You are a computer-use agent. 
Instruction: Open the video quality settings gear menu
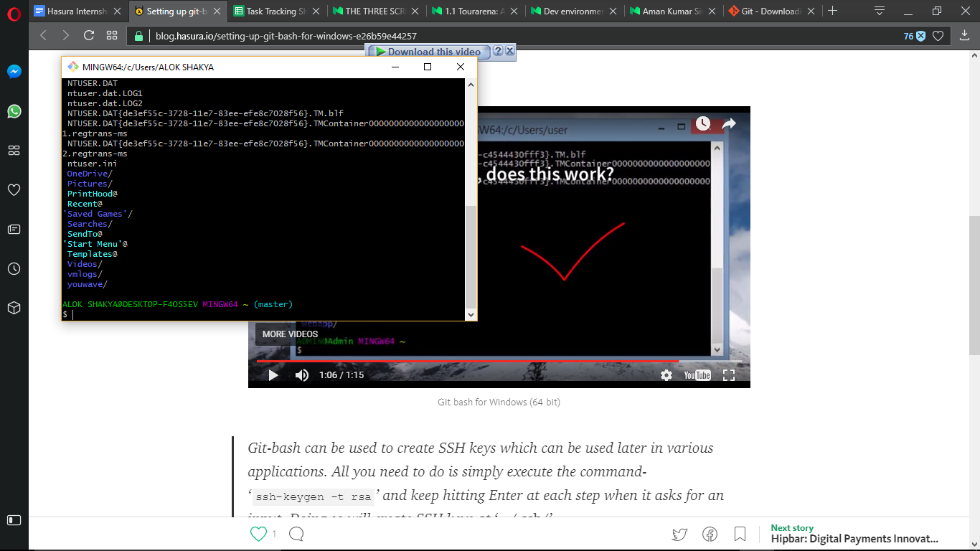(x=666, y=375)
